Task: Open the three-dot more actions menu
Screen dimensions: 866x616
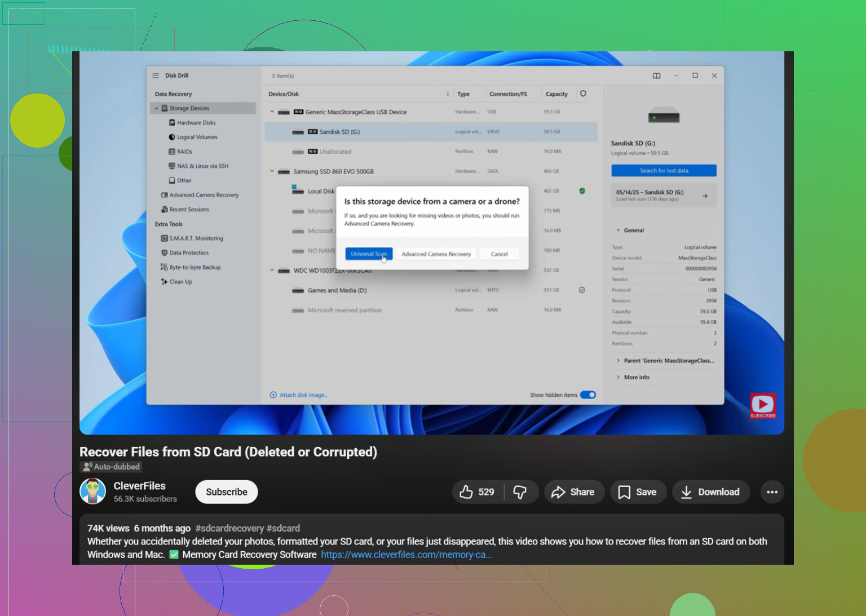Action: coord(772,492)
